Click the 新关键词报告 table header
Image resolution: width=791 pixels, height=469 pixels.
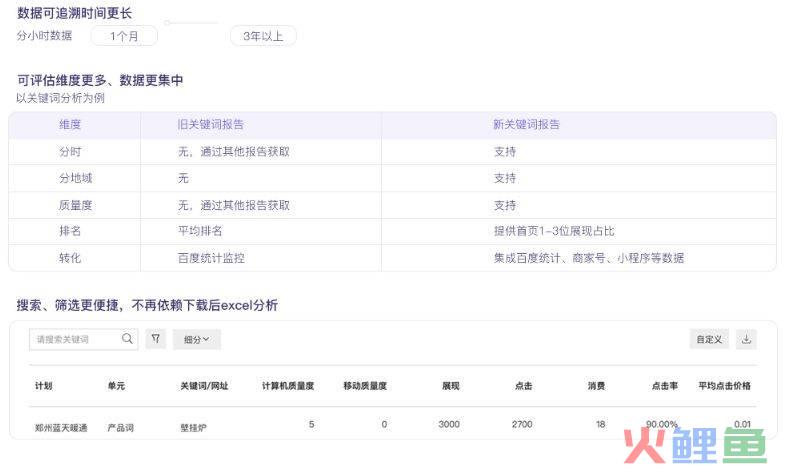526,125
